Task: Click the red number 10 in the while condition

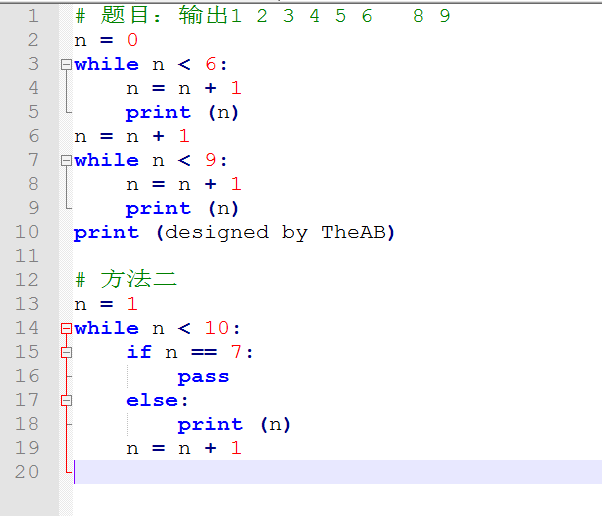Action: [217, 328]
